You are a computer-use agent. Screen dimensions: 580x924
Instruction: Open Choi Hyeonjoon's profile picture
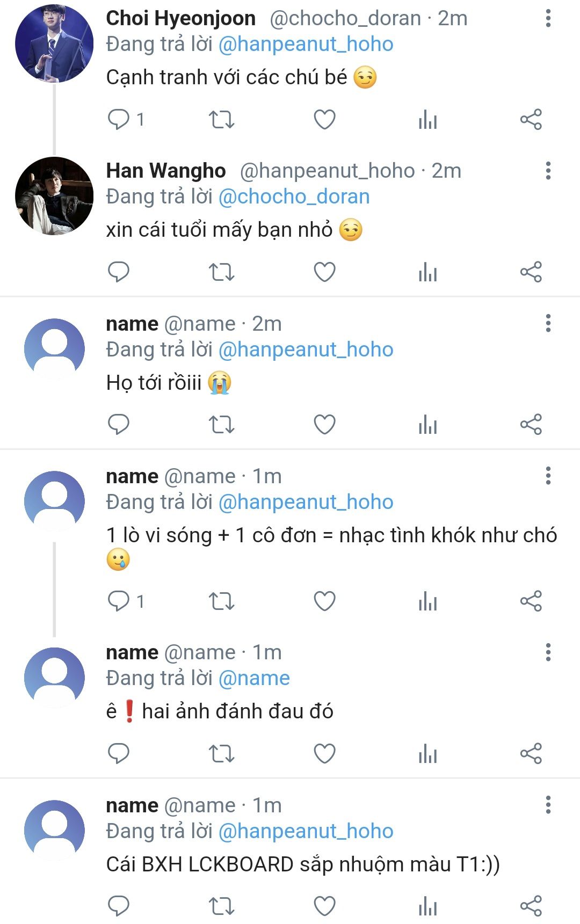[x=54, y=43]
